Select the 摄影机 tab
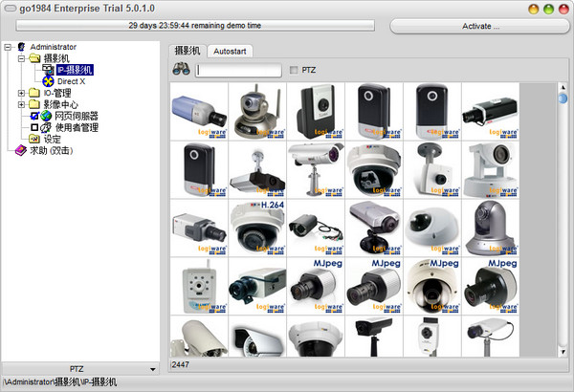The width and height of the screenshot is (574, 392). coord(187,50)
